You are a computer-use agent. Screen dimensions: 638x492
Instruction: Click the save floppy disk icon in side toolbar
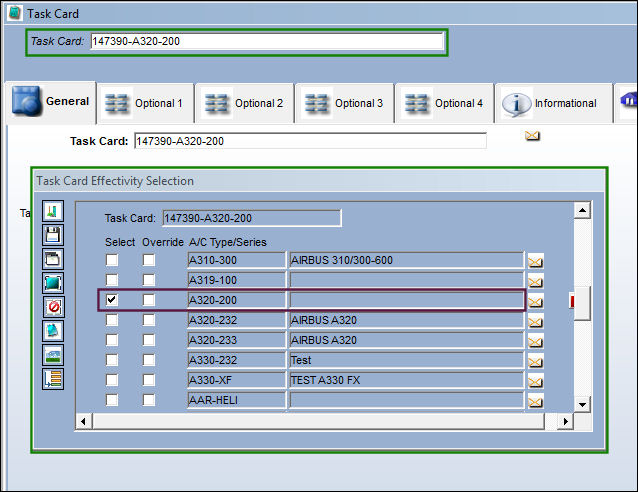click(53, 235)
